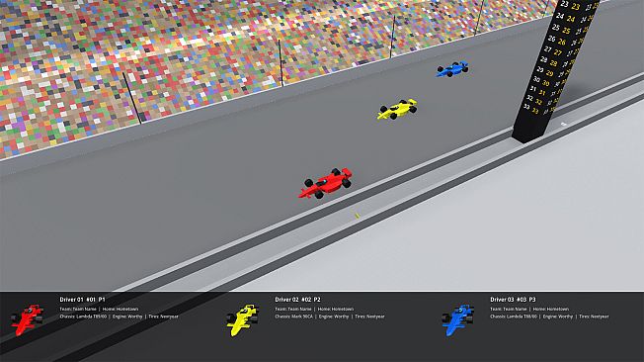Click 'Team: Team Name' under Driver 02
Viewport: 644px width, 362px height.
293,309
